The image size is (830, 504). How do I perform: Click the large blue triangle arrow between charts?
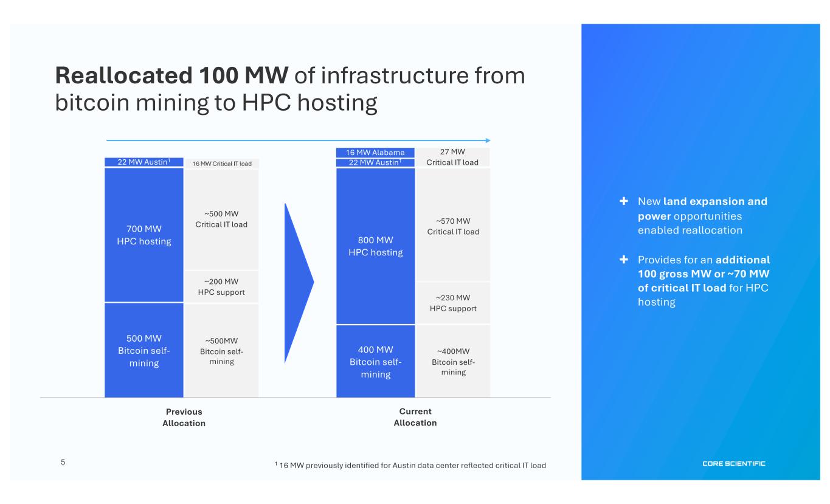pyautogui.click(x=298, y=283)
